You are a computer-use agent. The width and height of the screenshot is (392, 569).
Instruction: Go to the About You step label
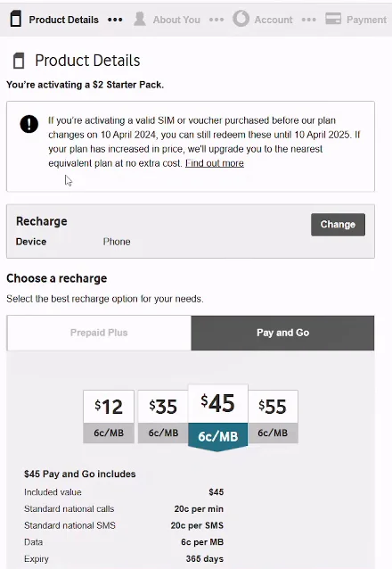click(176, 20)
